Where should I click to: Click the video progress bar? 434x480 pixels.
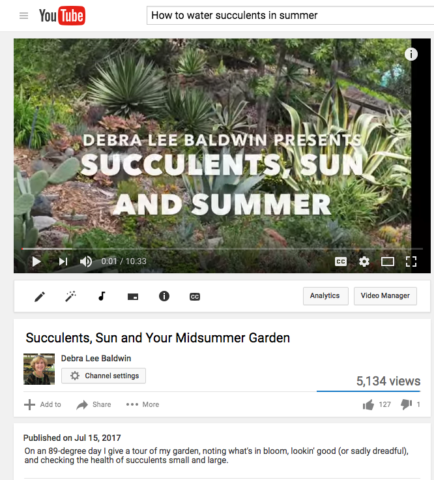(x=222, y=249)
